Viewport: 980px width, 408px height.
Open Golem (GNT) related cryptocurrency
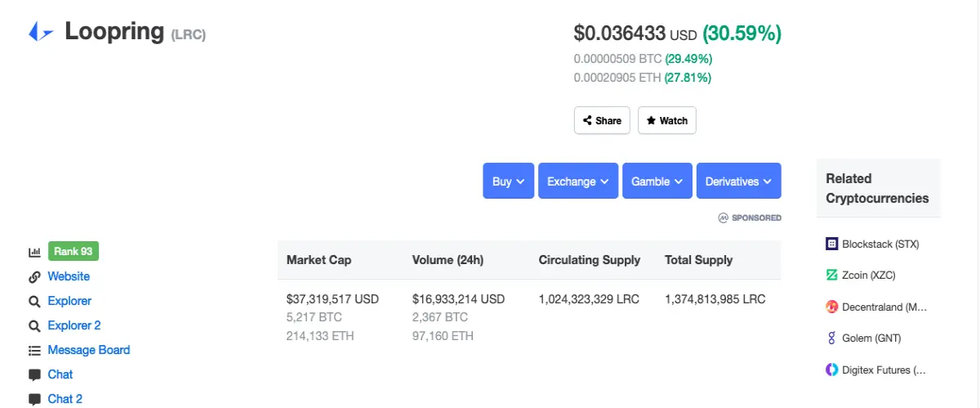(871, 338)
